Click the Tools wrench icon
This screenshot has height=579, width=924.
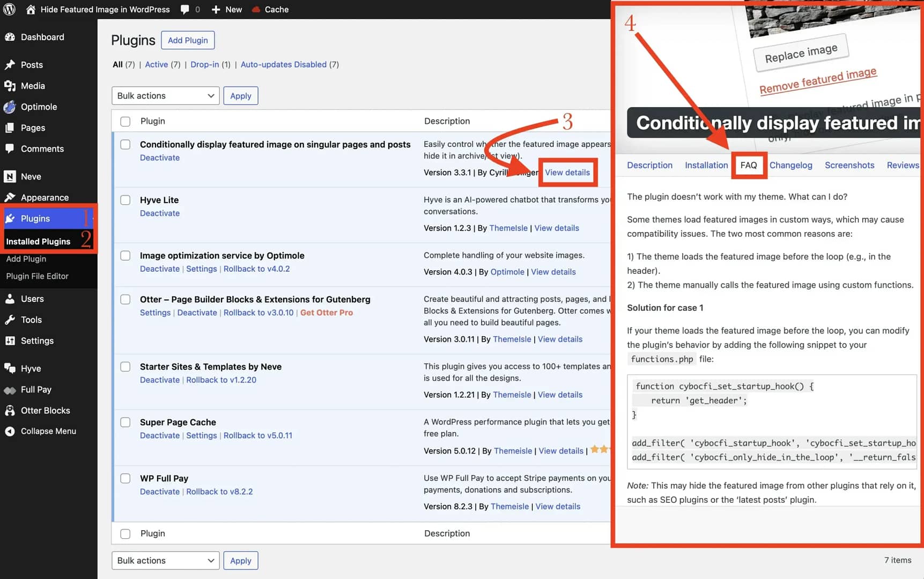click(10, 320)
